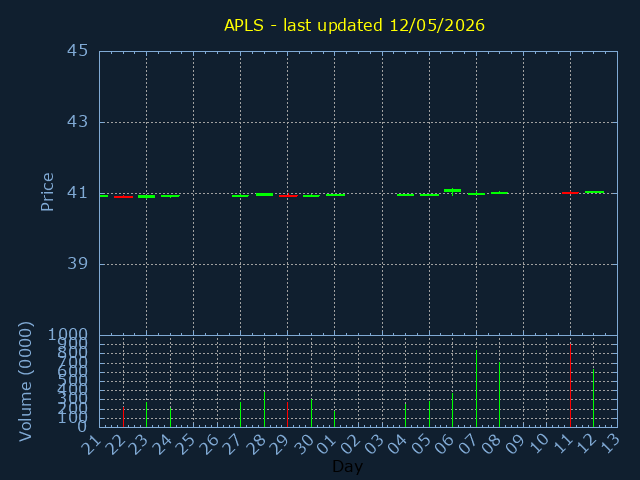640x480 pixels.
Task: Click the 45 price tick label
Action: 78,51
